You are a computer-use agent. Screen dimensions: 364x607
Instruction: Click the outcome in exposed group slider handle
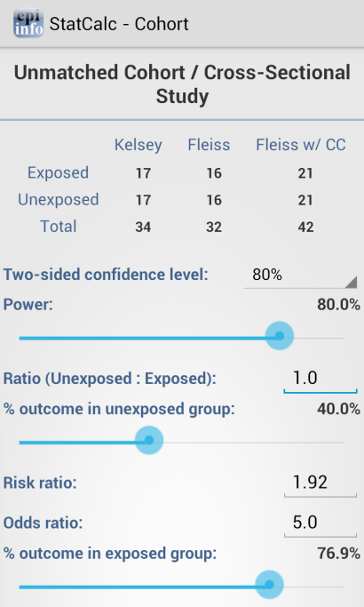(269, 585)
